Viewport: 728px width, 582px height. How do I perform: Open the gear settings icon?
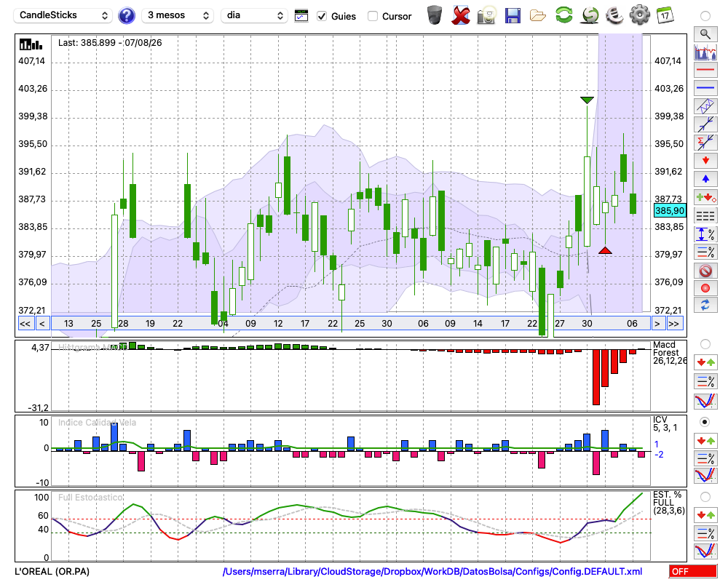coord(639,15)
